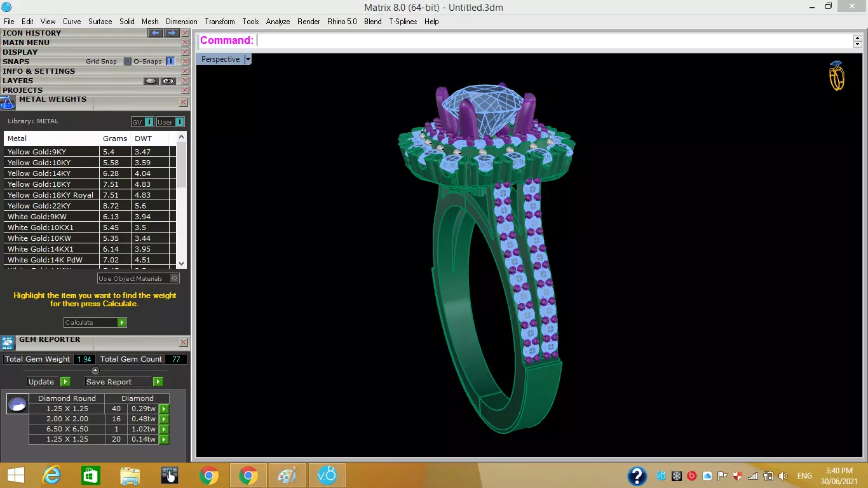Toggle the Layers eye visibility button
The height and width of the screenshot is (488, 868).
(168, 81)
